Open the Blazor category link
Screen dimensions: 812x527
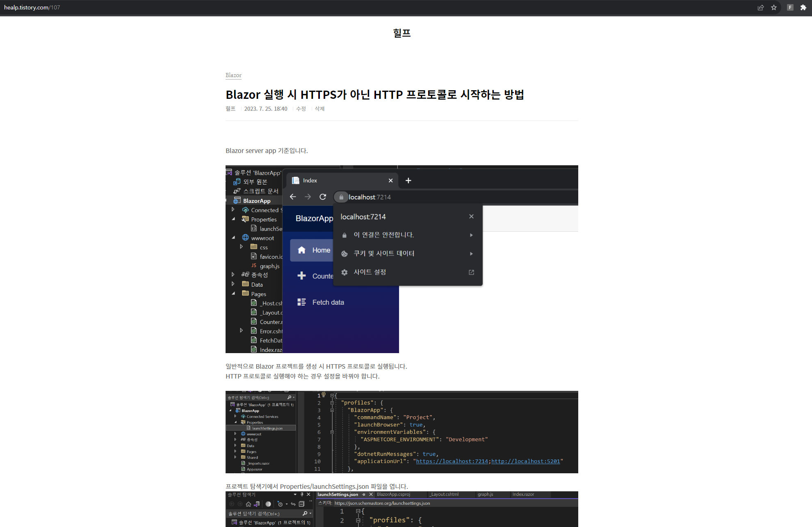point(233,75)
